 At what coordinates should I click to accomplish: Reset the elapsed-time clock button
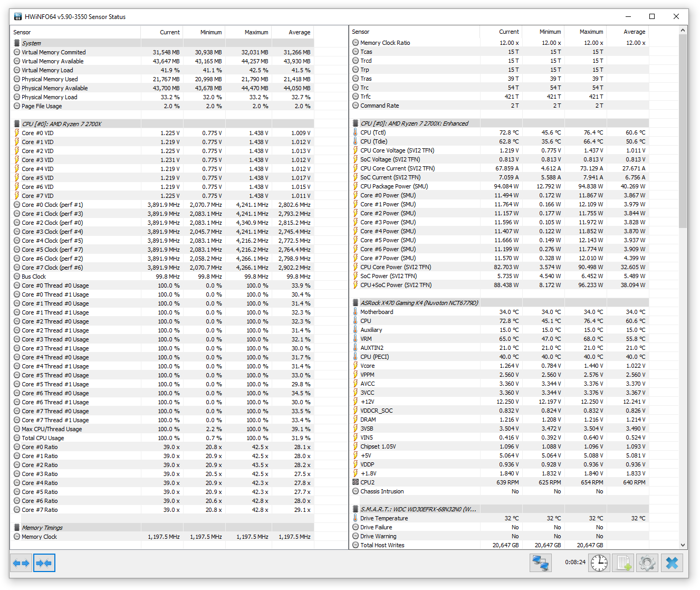click(x=599, y=563)
